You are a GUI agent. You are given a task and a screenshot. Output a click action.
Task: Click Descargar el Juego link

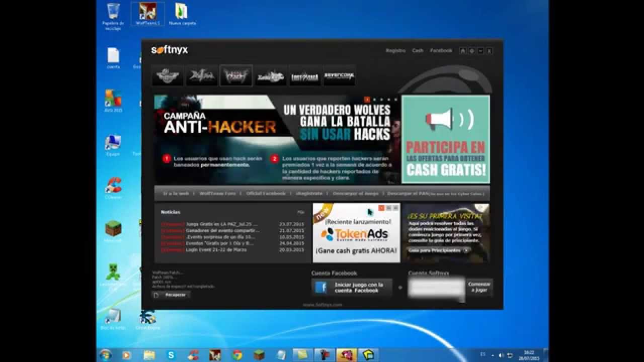point(355,193)
